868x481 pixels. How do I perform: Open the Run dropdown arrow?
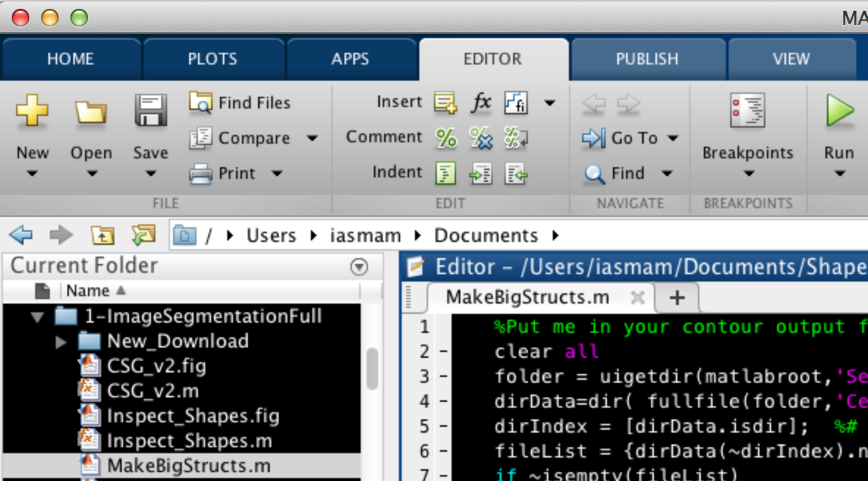839,174
